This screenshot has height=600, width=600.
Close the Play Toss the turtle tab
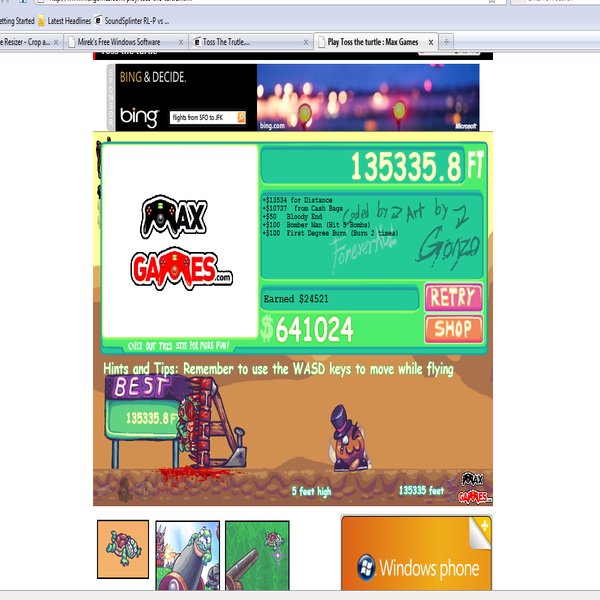click(431, 42)
